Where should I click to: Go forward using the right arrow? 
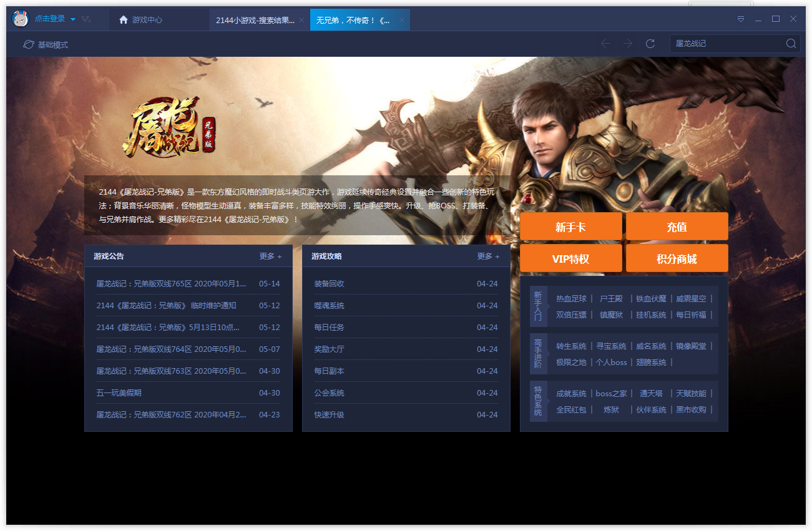point(627,44)
